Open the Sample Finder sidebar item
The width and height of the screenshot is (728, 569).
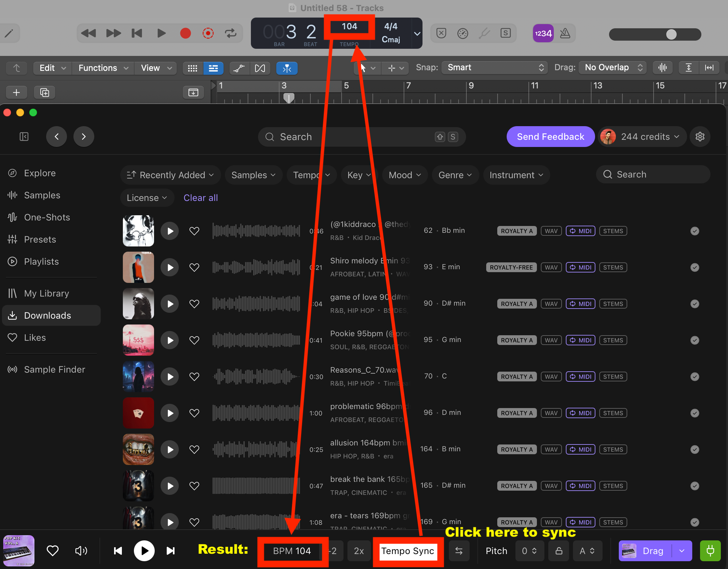click(54, 370)
